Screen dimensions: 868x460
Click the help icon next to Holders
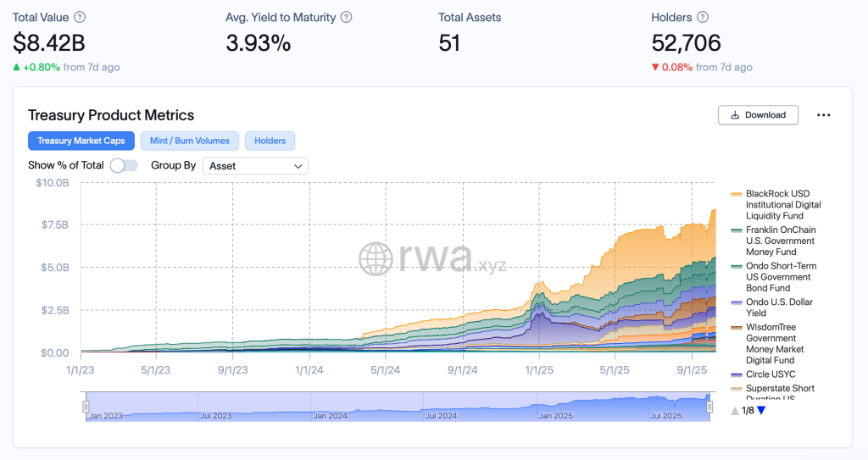coord(703,17)
